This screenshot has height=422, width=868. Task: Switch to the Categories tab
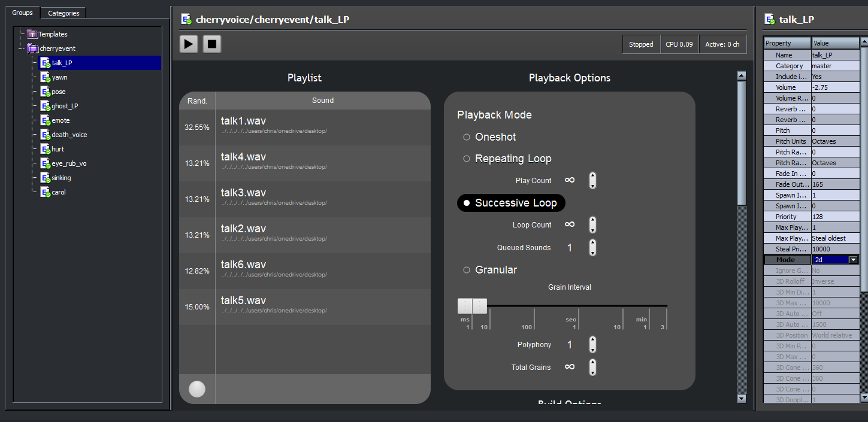click(x=63, y=13)
